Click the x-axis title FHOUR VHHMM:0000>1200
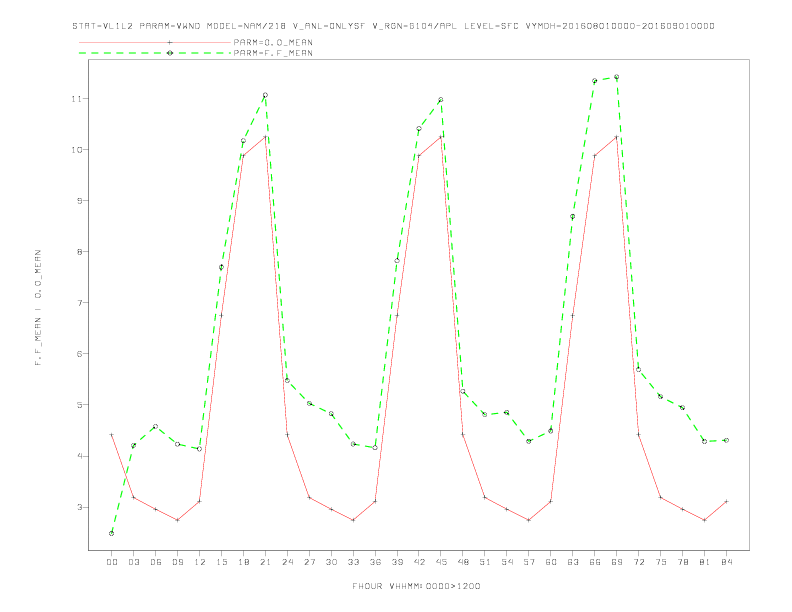Viewport: 792px width, 612px height. click(416, 586)
